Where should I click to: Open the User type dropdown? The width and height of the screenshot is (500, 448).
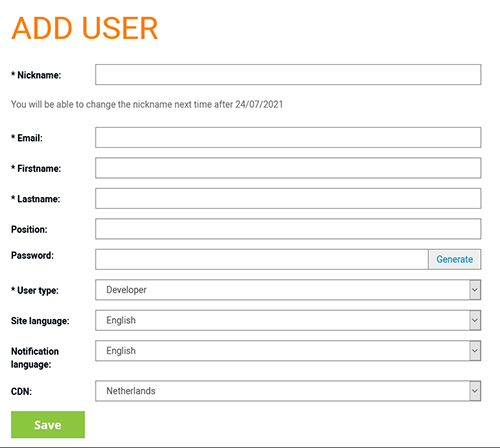coord(288,290)
